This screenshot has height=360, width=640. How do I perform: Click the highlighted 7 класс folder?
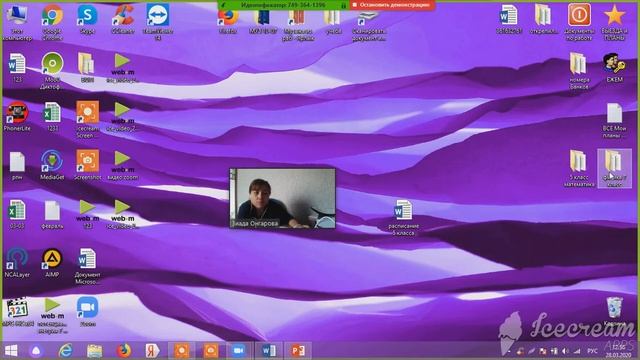[x=614, y=169]
